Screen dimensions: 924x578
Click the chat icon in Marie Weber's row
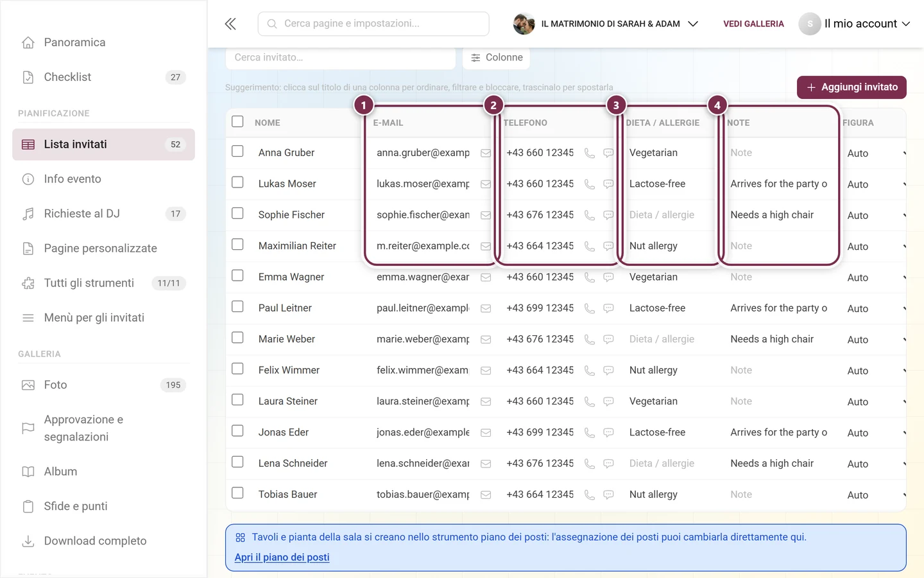point(608,339)
